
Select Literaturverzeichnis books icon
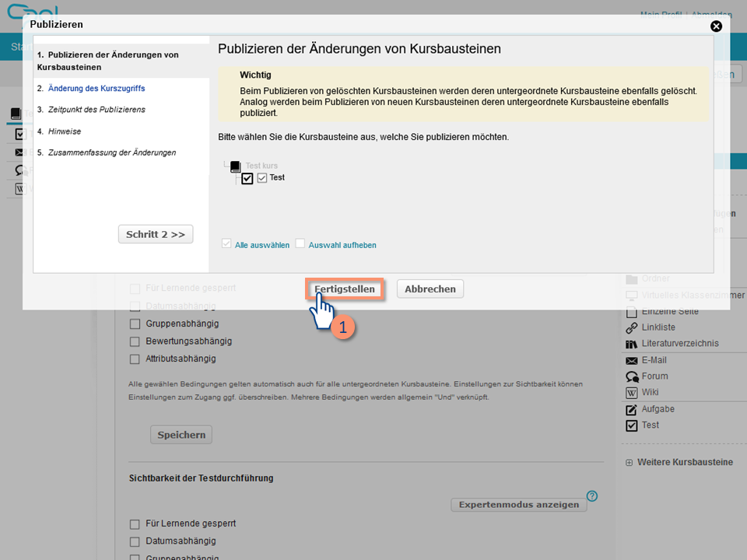click(631, 344)
